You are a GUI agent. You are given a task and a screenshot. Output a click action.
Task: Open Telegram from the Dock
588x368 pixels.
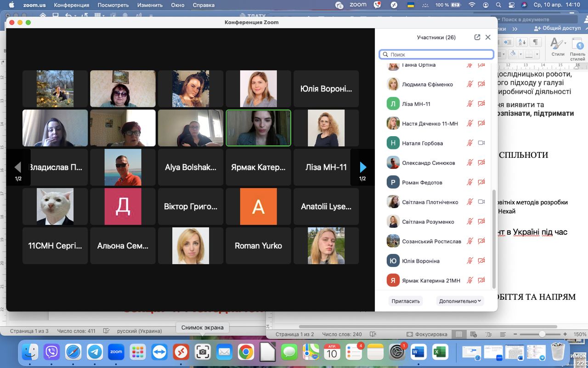[x=95, y=352]
